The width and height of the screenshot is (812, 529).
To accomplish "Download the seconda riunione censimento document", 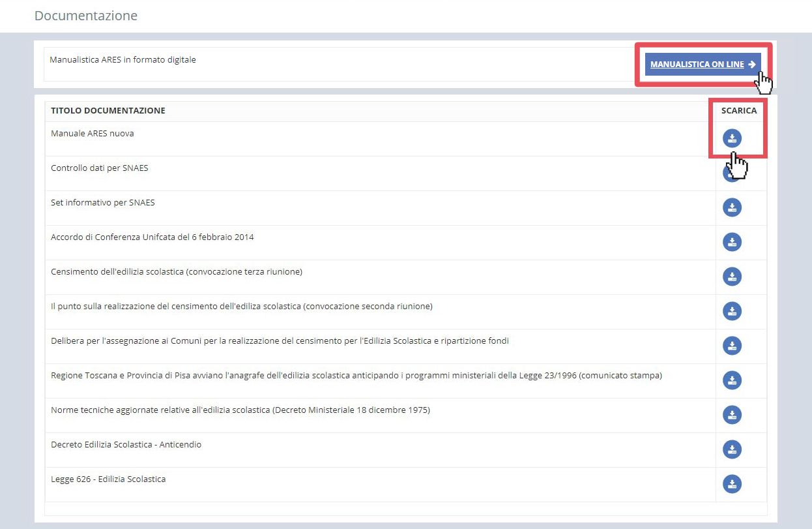I will click(x=732, y=311).
